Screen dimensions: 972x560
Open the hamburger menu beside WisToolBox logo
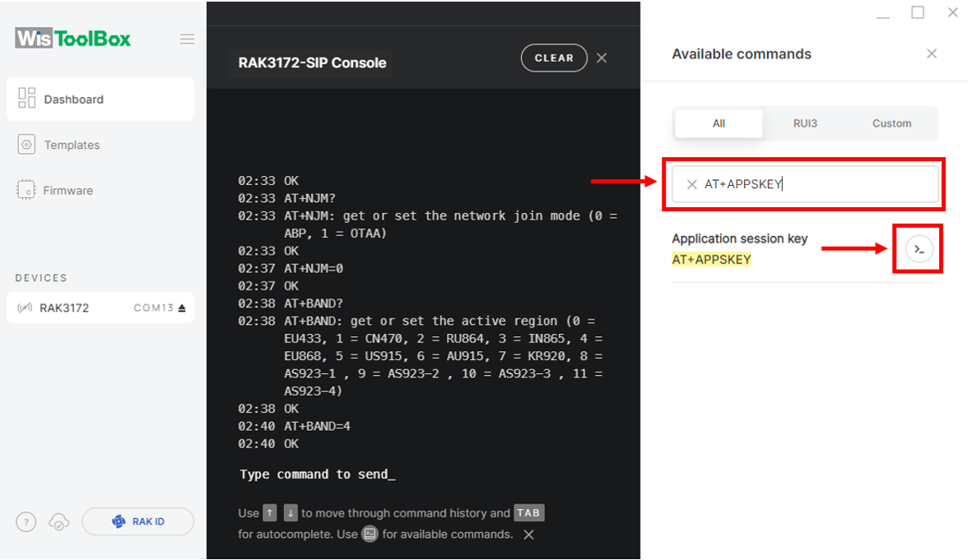point(187,39)
